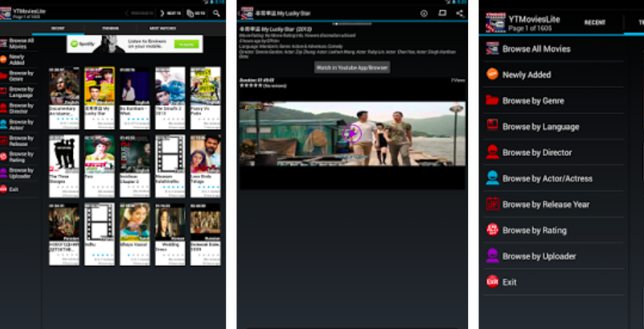The width and height of the screenshot is (644, 329).
Task: Click the purple Browse by Uploader icon in right menu
Action: [492, 256]
